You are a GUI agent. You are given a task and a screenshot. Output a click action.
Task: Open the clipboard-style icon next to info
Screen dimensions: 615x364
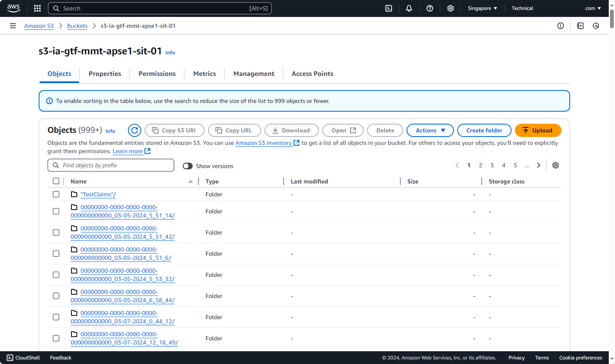click(580, 26)
